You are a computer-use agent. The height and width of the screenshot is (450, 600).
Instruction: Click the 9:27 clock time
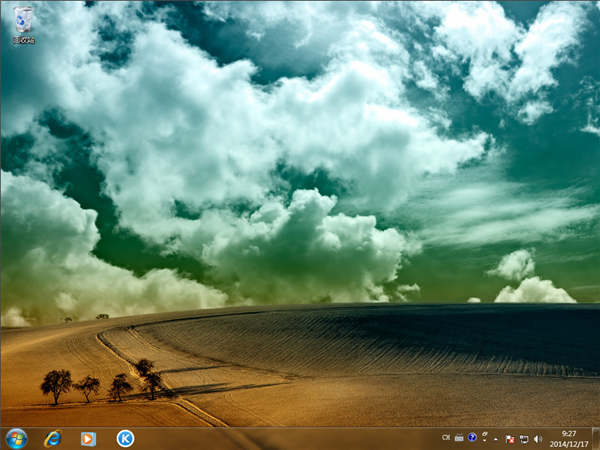(x=569, y=433)
